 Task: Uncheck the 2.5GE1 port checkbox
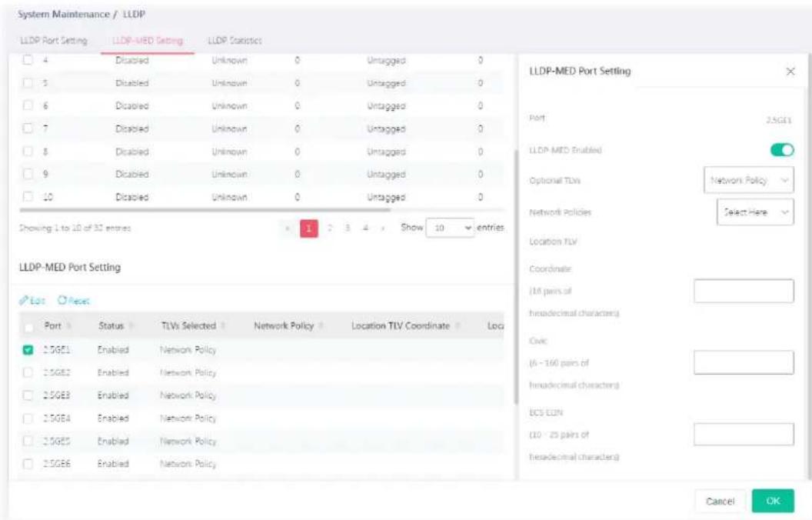click(x=28, y=350)
